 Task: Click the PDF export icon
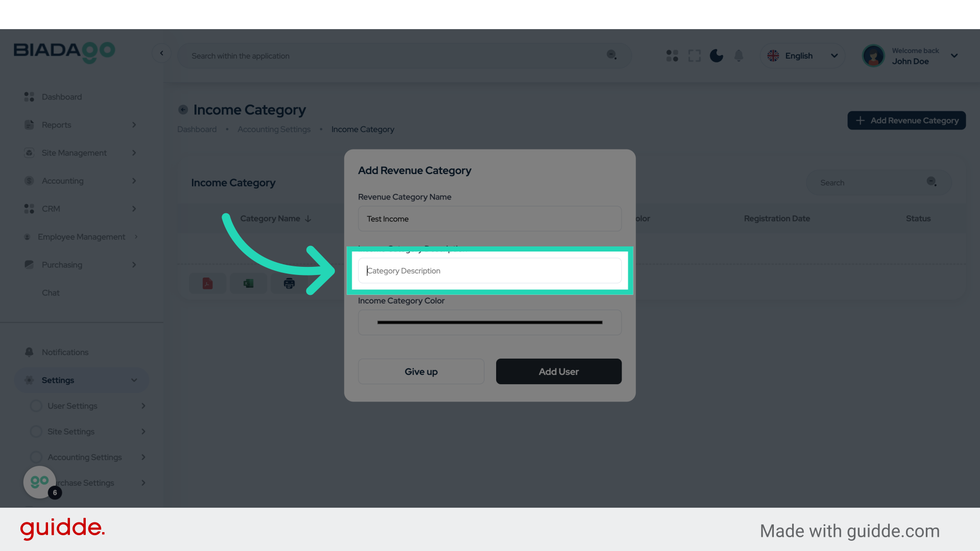[x=207, y=284]
